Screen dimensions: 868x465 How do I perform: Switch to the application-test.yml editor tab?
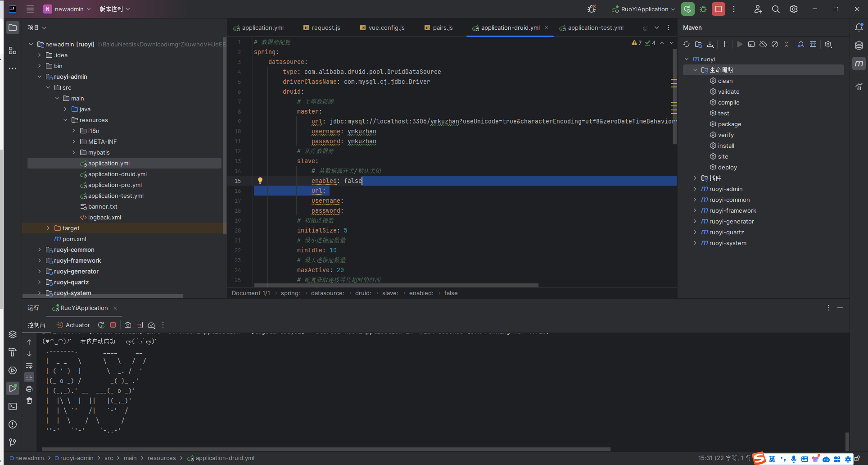pos(595,27)
